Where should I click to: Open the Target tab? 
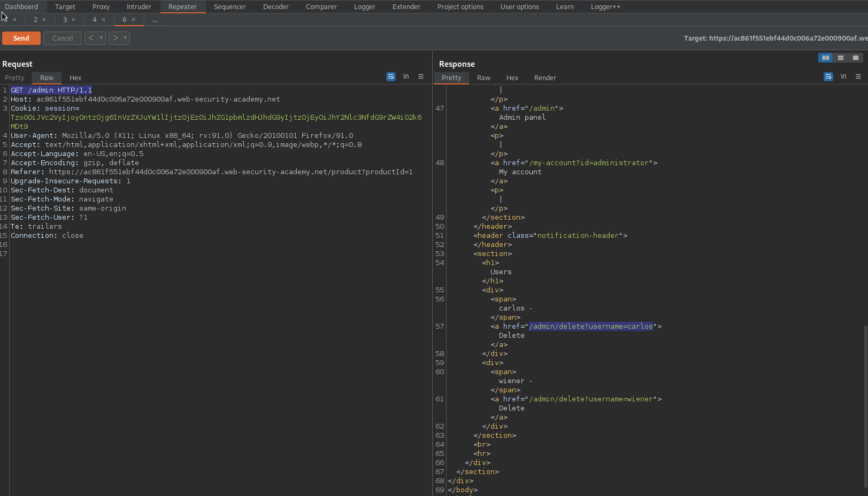click(65, 6)
